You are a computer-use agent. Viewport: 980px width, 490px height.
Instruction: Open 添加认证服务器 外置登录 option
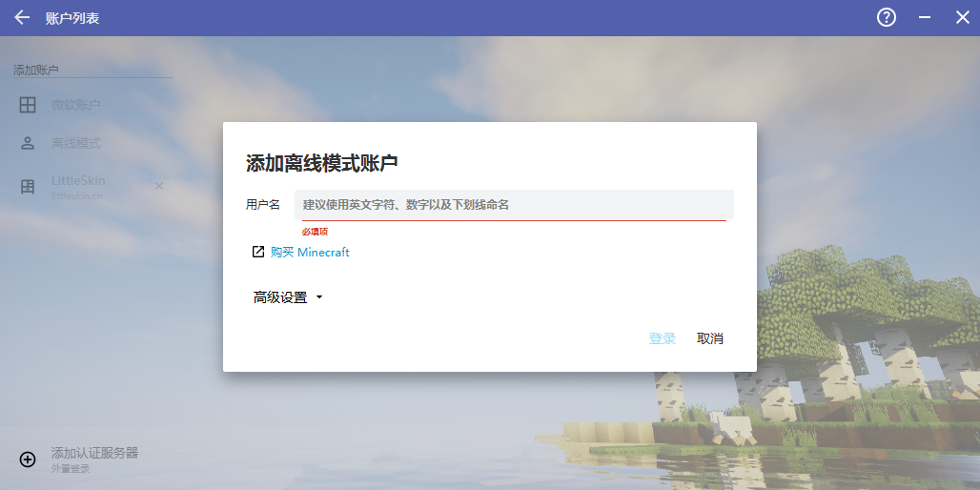(94, 459)
